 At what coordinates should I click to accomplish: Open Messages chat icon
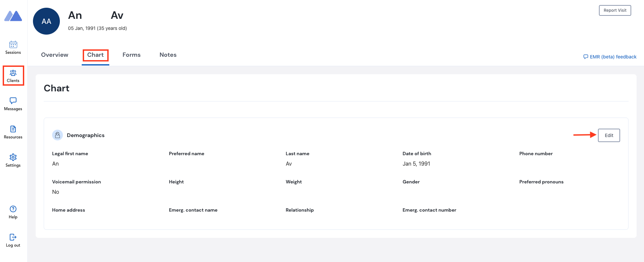pyautogui.click(x=13, y=101)
